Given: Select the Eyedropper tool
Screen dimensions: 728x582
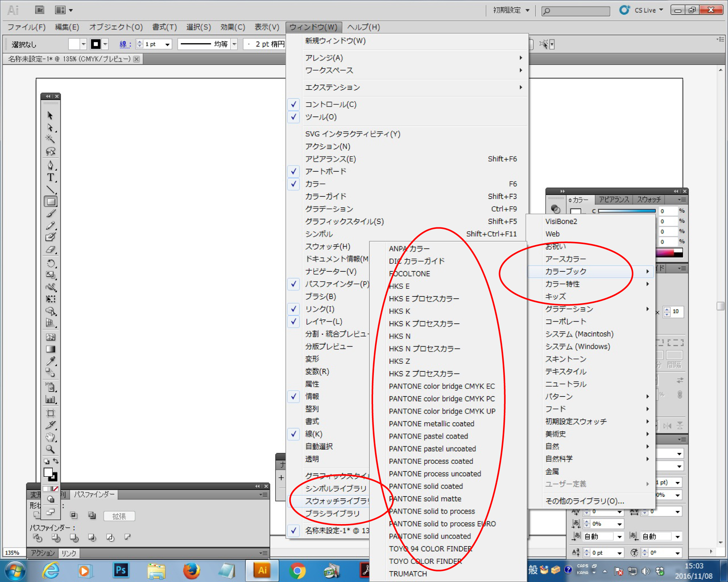Looking at the screenshot, I should [50, 361].
